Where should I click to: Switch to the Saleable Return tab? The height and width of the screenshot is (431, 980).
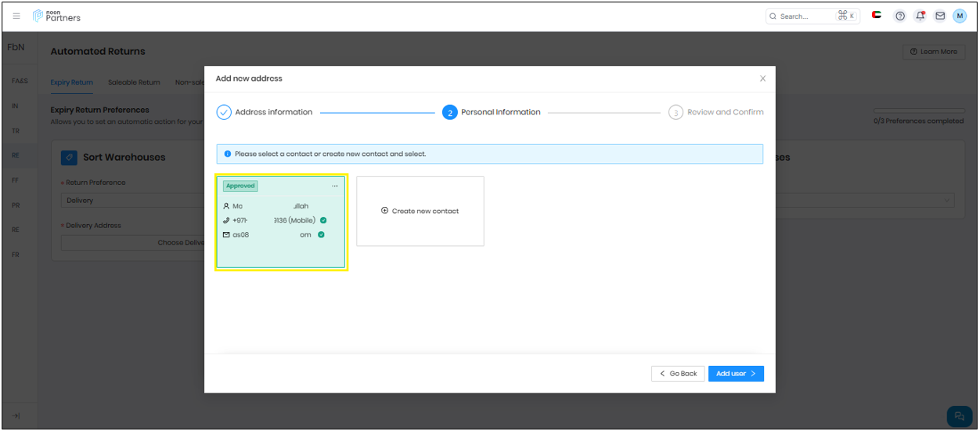134,82
